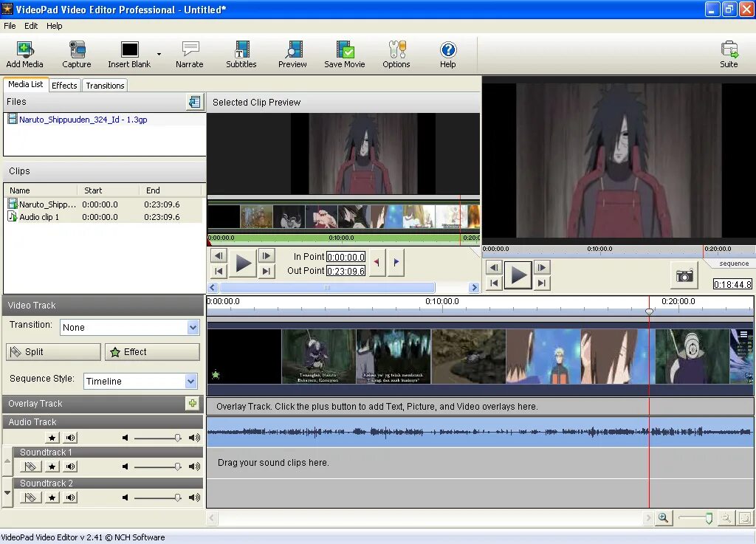Screen dimensions: 756x544
Task: Open the Insert Blank dropdown arrow
Action: [x=159, y=55]
